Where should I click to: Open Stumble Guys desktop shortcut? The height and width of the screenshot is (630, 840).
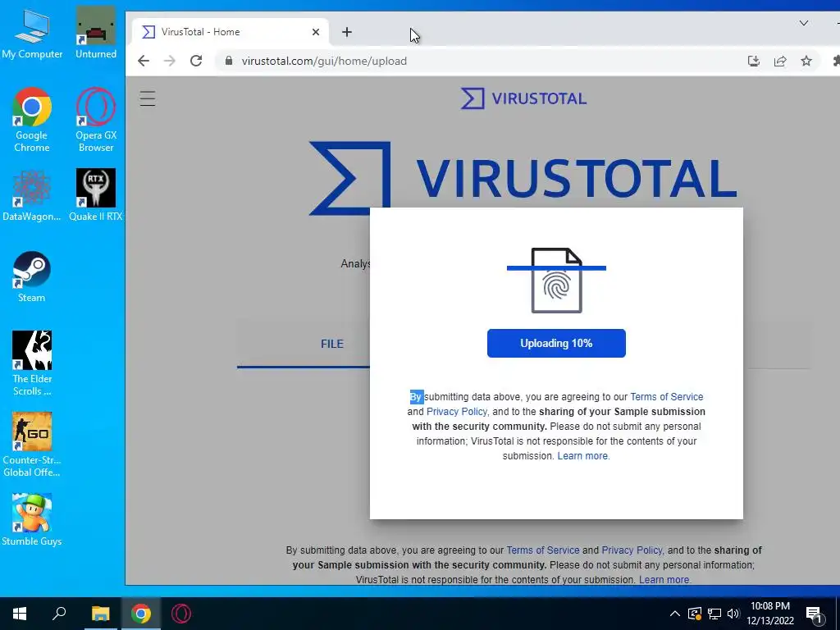pos(32,519)
